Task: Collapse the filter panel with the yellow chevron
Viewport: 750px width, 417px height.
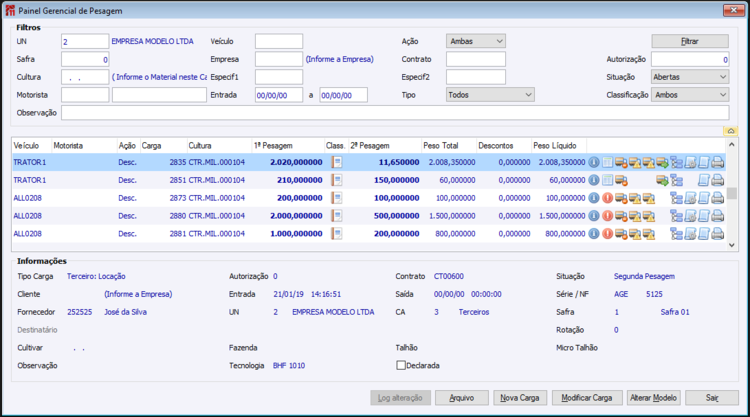Action: click(x=731, y=131)
